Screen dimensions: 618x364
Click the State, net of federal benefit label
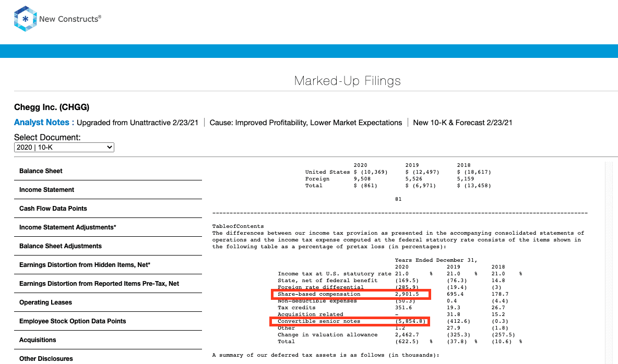tap(327, 281)
